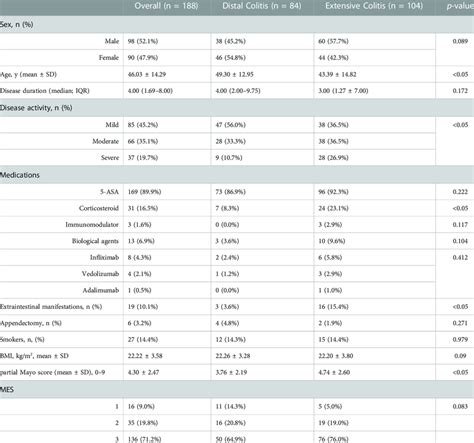
Task: Select the "Severe" row label
Action: pos(110,158)
